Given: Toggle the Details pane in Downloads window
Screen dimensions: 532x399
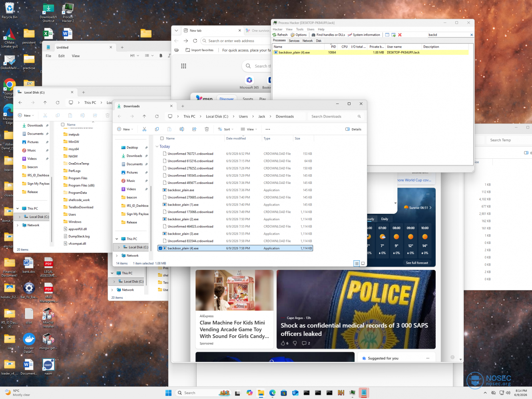Looking at the screenshot, I should click(x=353, y=129).
